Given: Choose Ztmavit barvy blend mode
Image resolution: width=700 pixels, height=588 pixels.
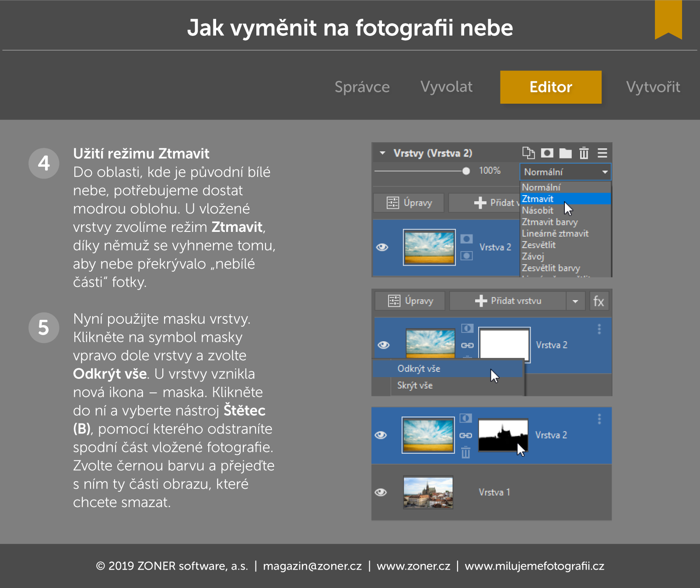Looking at the screenshot, I should pyautogui.click(x=565, y=222).
